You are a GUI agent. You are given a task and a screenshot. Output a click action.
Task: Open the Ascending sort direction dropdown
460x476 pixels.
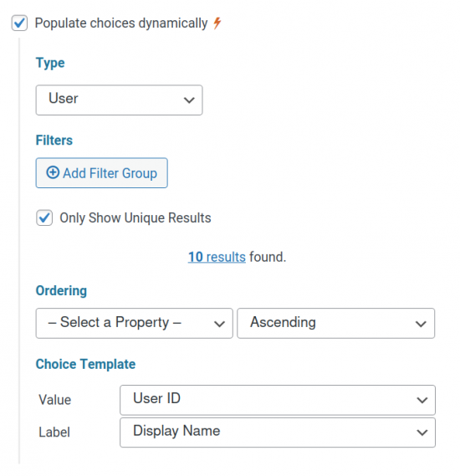pos(336,323)
